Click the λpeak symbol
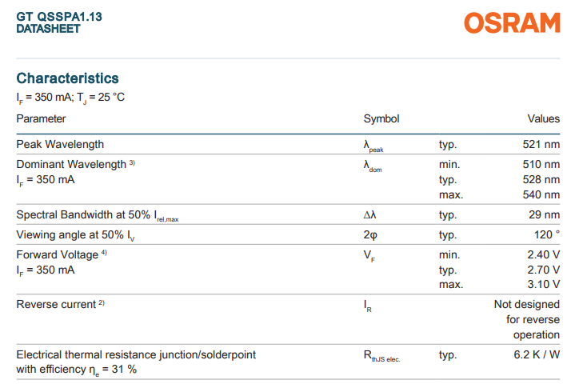 [x=373, y=146]
